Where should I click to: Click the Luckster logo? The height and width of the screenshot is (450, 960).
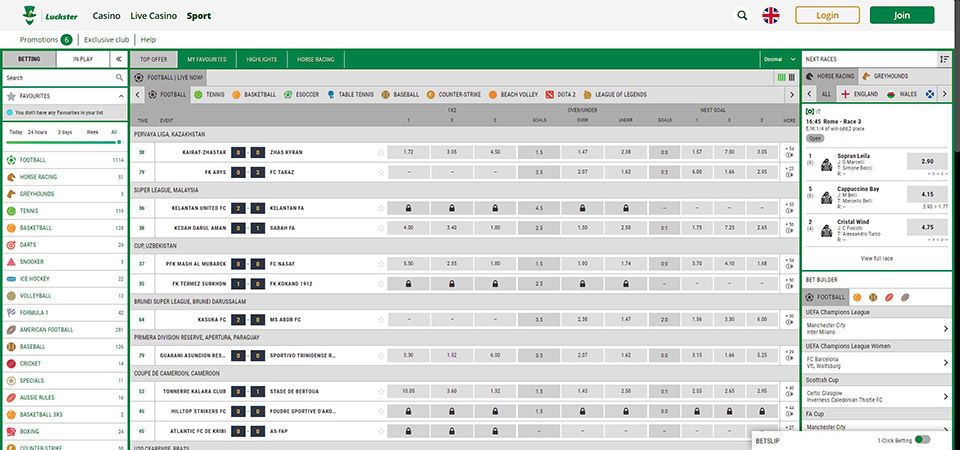[x=50, y=15]
